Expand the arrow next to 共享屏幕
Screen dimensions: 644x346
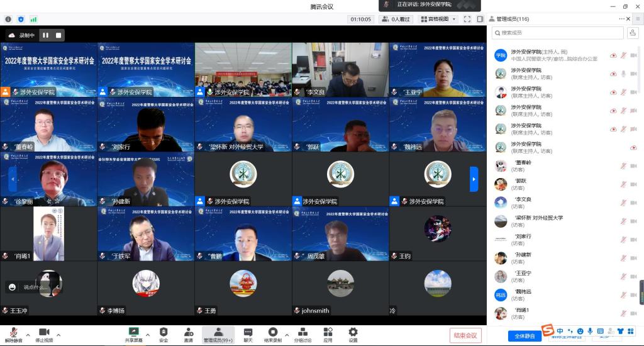coord(148,335)
